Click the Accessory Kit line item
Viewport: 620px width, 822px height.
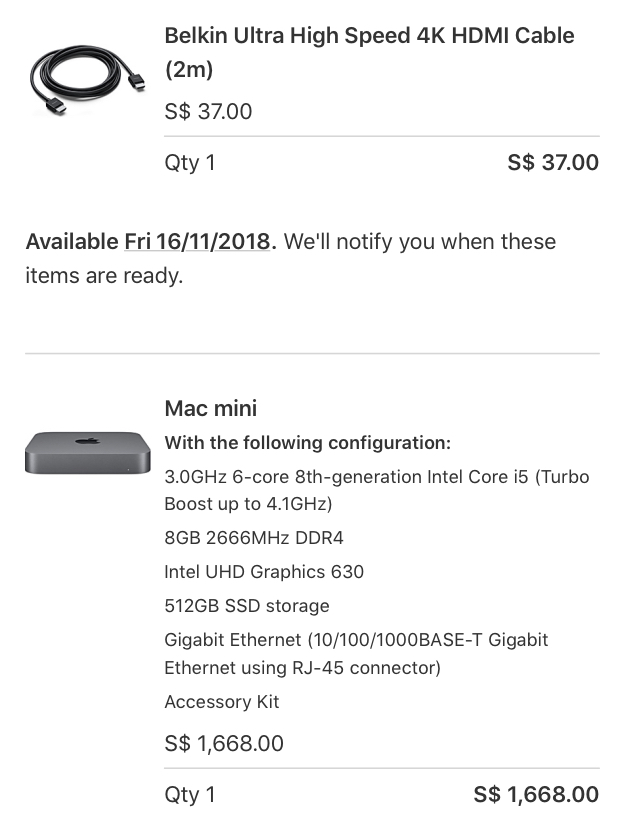click(222, 702)
